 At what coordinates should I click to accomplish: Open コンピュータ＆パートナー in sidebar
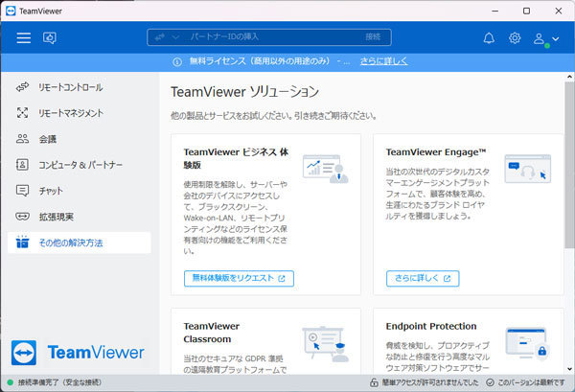[x=80, y=165]
